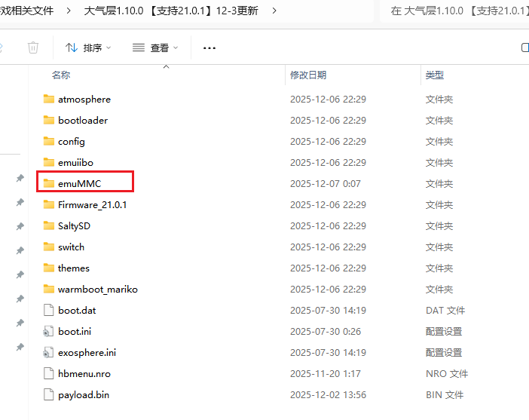Open the view (查看) dropdown

(155, 48)
